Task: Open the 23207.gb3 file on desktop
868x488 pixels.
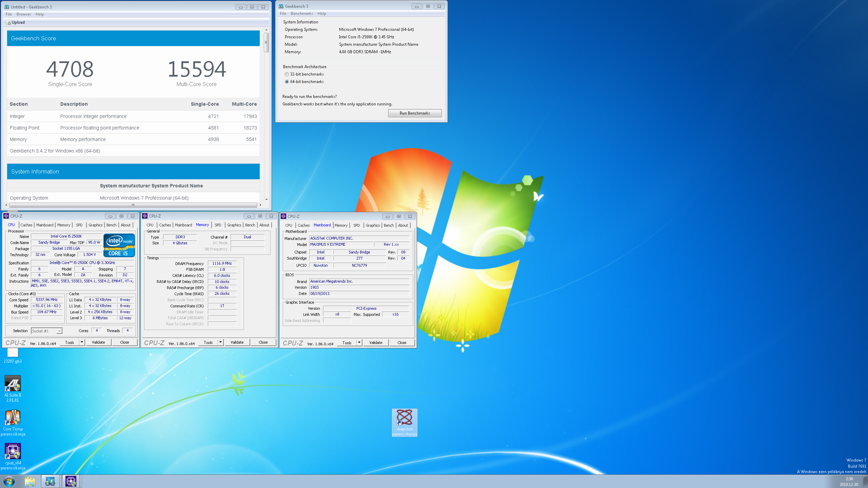Action: tap(13, 356)
